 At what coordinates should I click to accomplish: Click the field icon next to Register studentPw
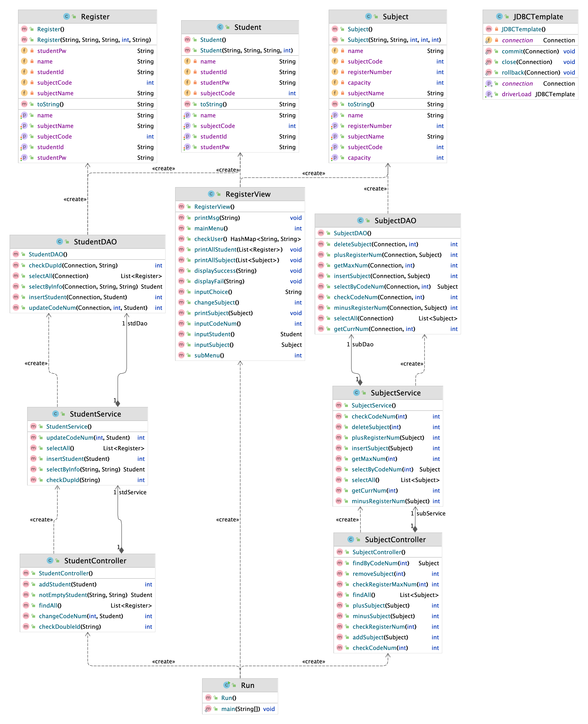(x=24, y=51)
